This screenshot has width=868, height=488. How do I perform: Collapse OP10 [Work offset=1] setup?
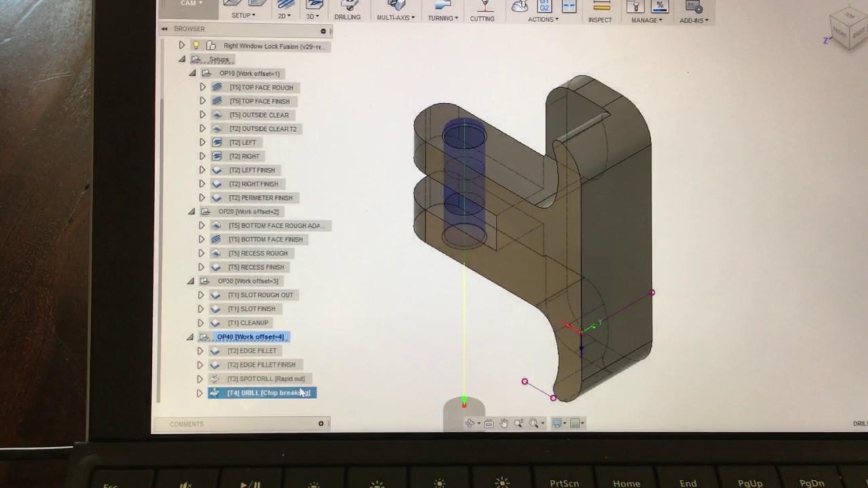click(x=193, y=73)
